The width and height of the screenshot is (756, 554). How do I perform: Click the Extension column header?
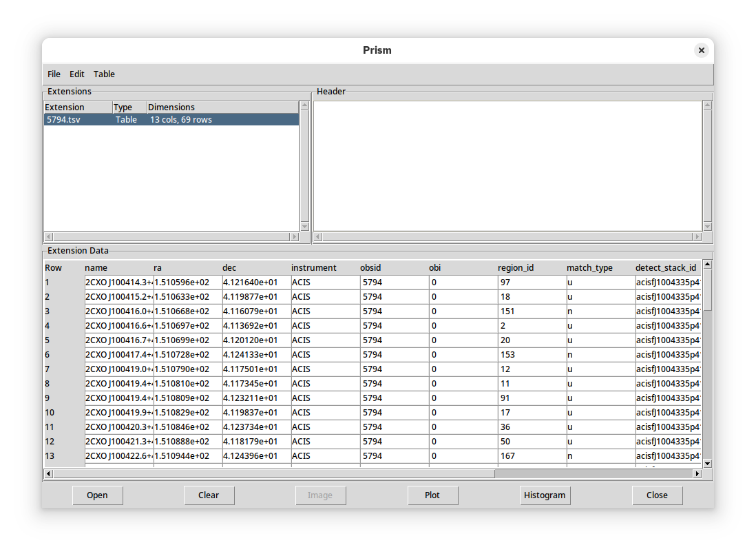(78, 107)
